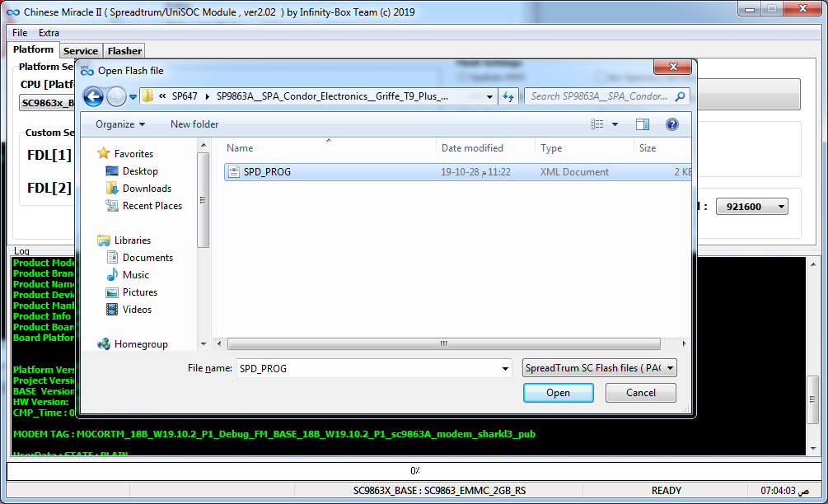
Task: Select SP647 in the breadcrumb path
Action: (185, 96)
